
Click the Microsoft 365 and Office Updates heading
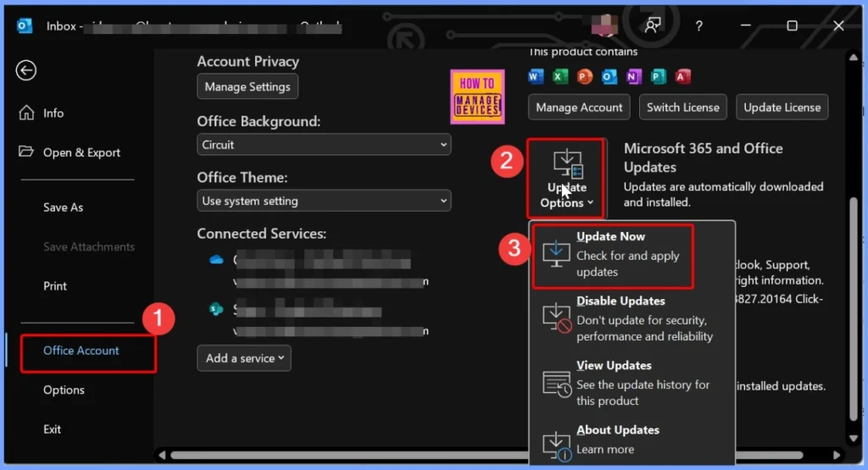pos(703,158)
